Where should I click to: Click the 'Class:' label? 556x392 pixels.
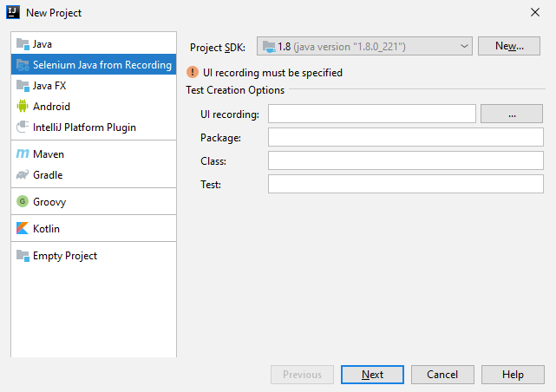coord(213,161)
